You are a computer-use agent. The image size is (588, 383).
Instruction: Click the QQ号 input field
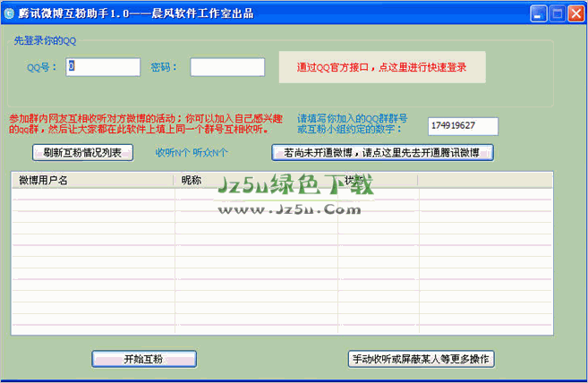click(x=103, y=67)
